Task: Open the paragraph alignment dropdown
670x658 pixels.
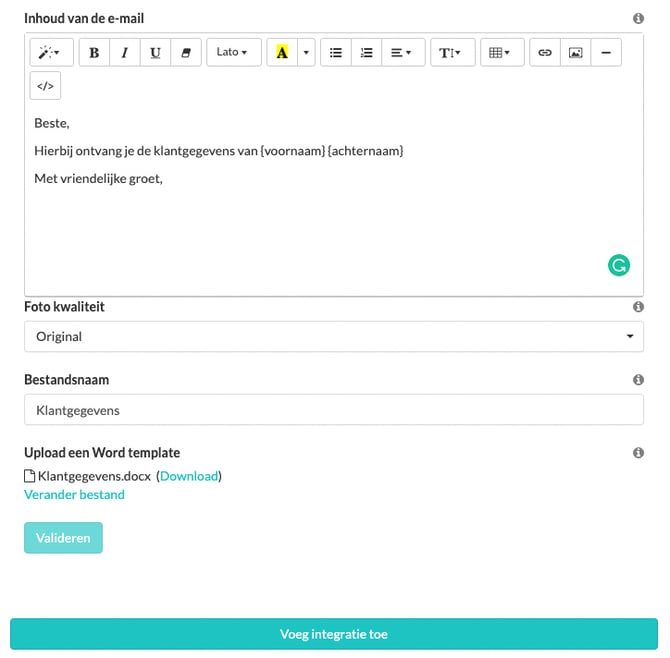Action: [403, 52]
